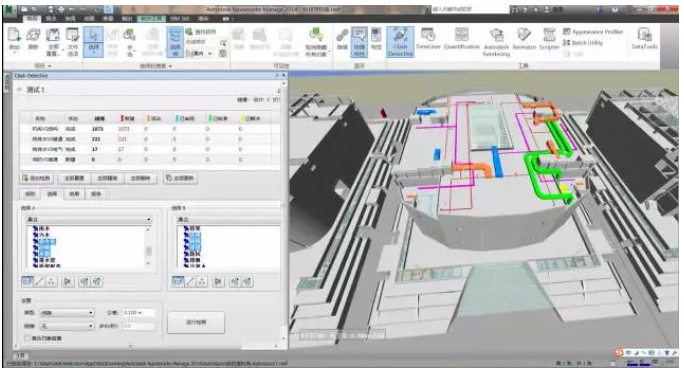Open the Selection Tree window
This screenshot has width=684, height=374.
175,41
